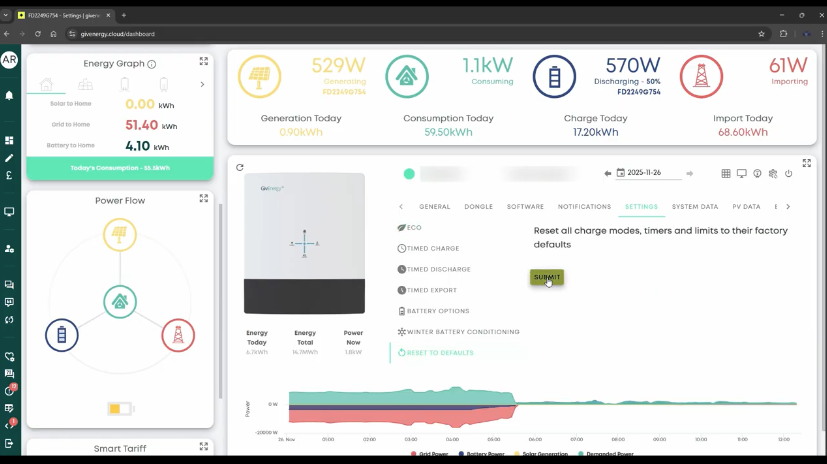Click the solar panel icon in Power Flow
The image size is (827, 464).
pos(120,236)
